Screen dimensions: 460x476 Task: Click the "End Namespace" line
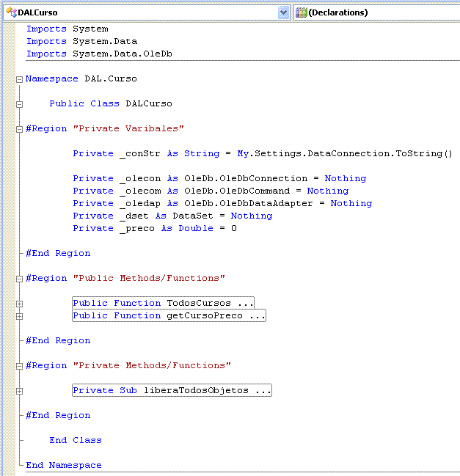(x=64, y=465)
